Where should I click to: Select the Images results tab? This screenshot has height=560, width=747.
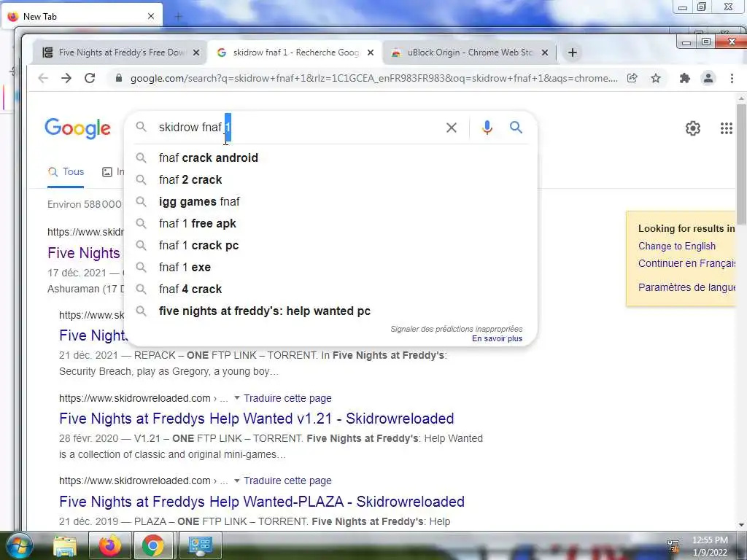tap(113, 172)
